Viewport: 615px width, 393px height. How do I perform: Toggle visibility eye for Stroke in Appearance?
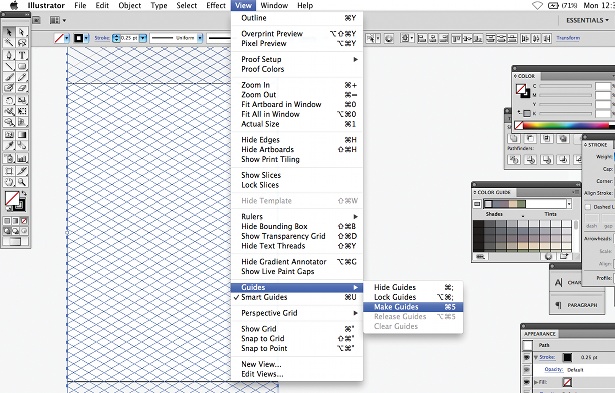point(527,357)
